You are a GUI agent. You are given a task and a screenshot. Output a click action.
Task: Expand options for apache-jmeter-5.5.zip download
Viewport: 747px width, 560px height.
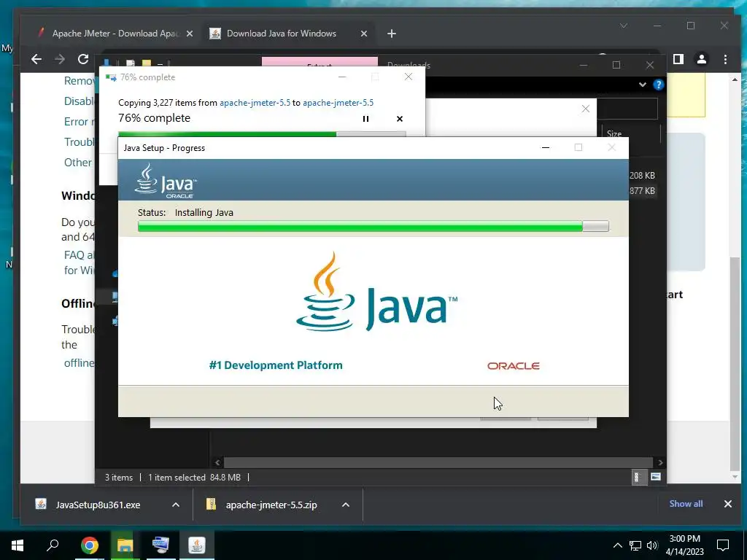[346, 505]
